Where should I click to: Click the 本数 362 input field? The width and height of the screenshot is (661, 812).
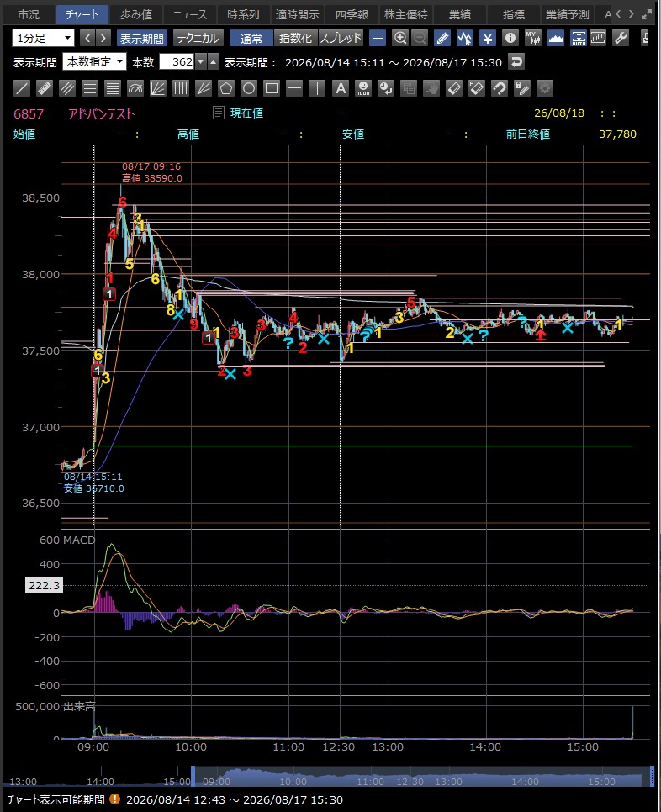[177, 62]
